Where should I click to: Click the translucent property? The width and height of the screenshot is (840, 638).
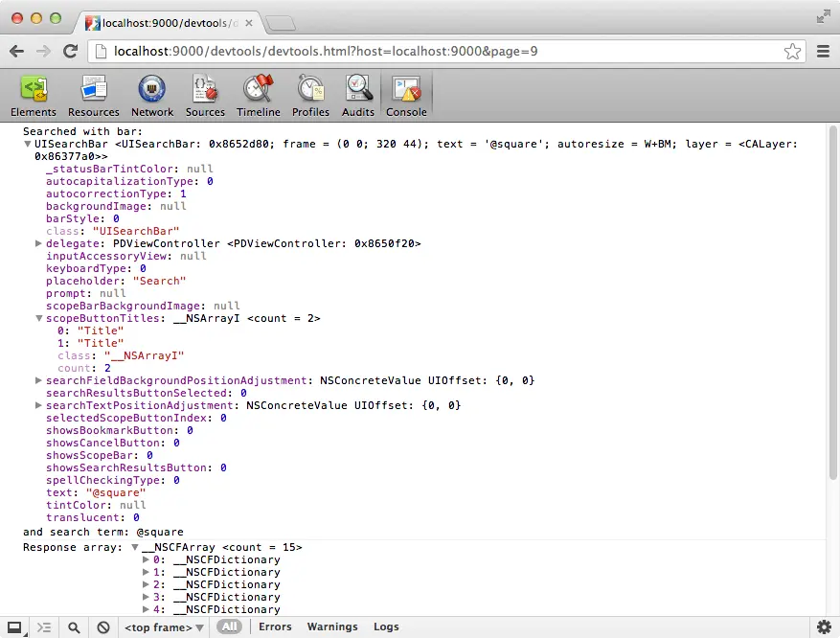(x=93, y=517)
